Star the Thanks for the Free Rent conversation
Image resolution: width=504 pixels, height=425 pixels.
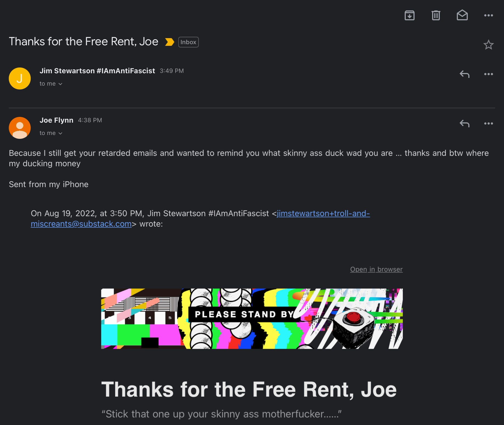tap(488, 45)
